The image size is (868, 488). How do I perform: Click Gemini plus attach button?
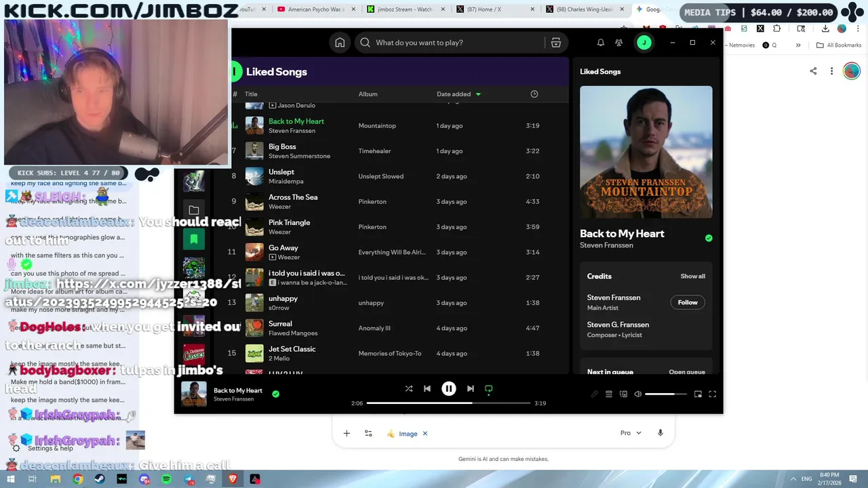coord(347,434)
